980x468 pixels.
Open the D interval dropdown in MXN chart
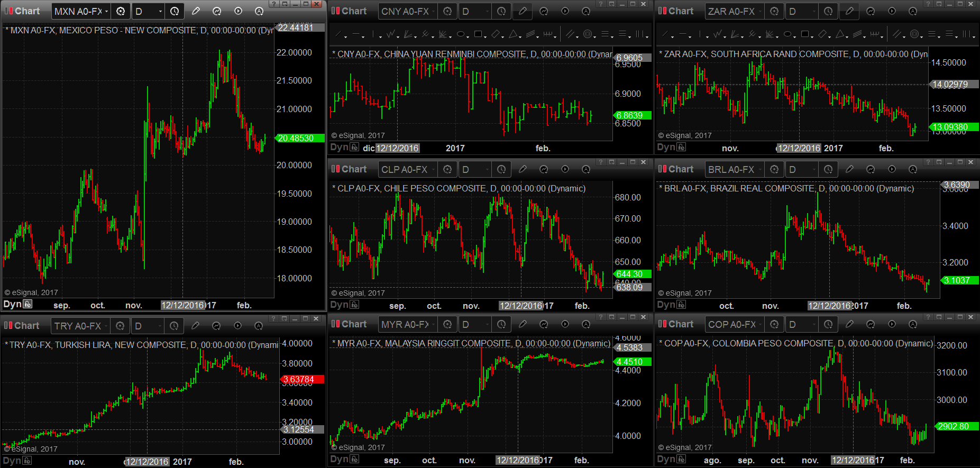coord(160,11)
